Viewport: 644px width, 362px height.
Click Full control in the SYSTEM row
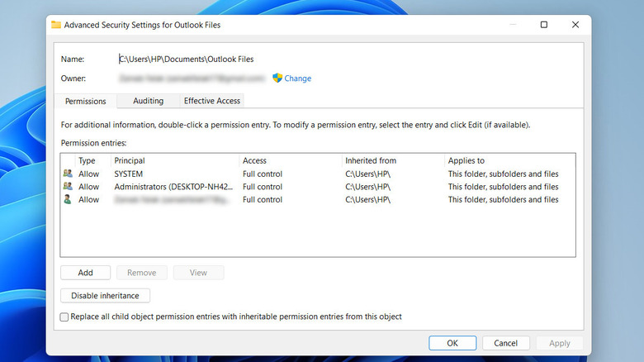pos(262,174)
